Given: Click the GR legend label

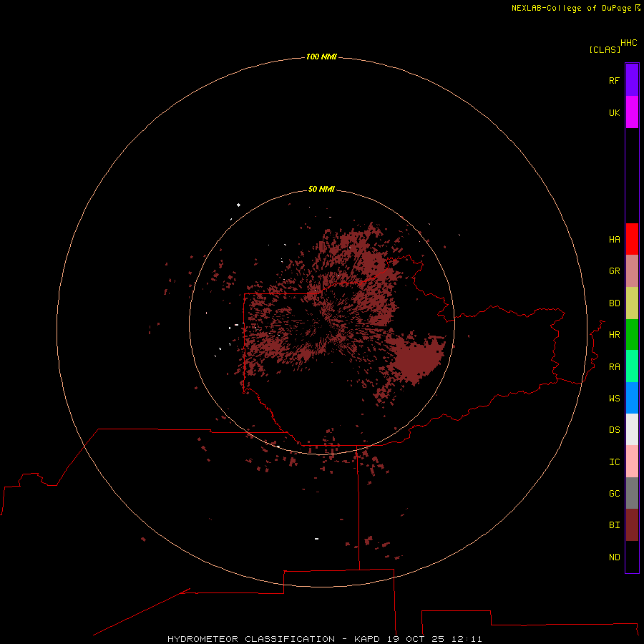Looking at the screenshot, I should (x=614, y=271).
